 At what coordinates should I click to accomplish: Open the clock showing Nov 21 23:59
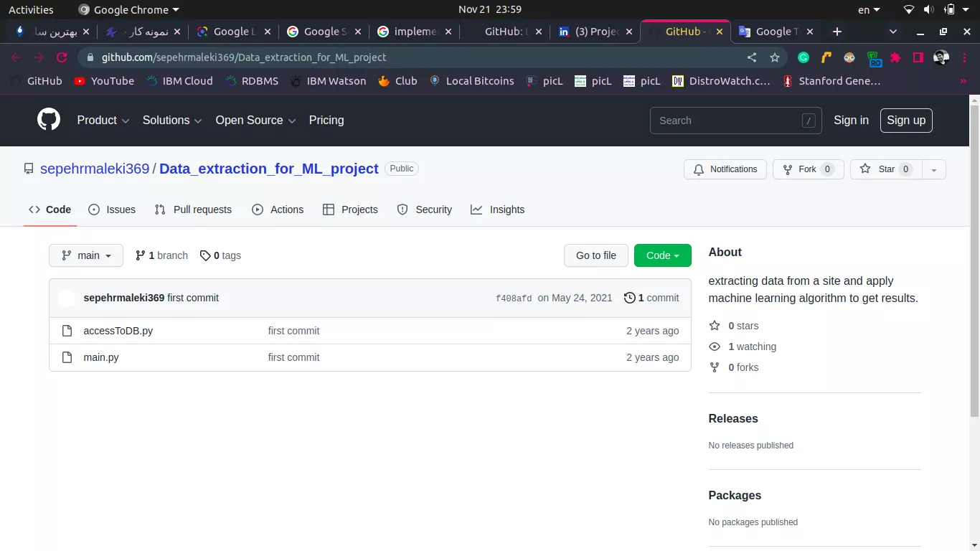490,10
